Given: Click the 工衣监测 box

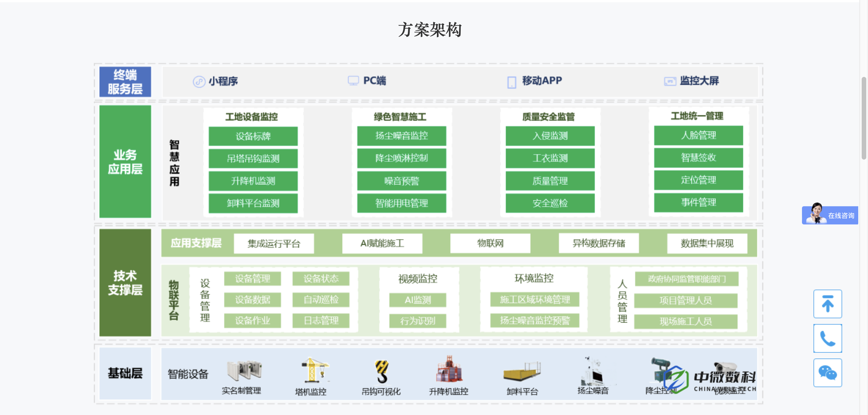Looking at the screenshot, I should click(x=550, y=158).
